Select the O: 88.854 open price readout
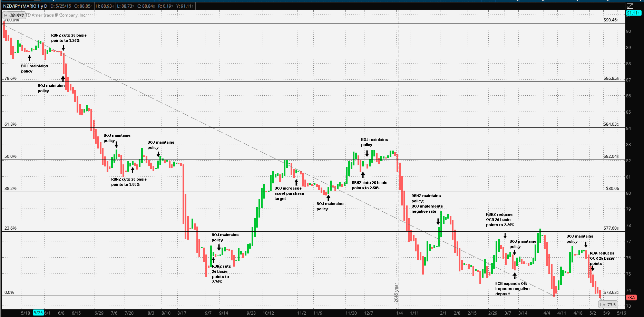Viewport: 644px width, 317px height. (83, 6)
